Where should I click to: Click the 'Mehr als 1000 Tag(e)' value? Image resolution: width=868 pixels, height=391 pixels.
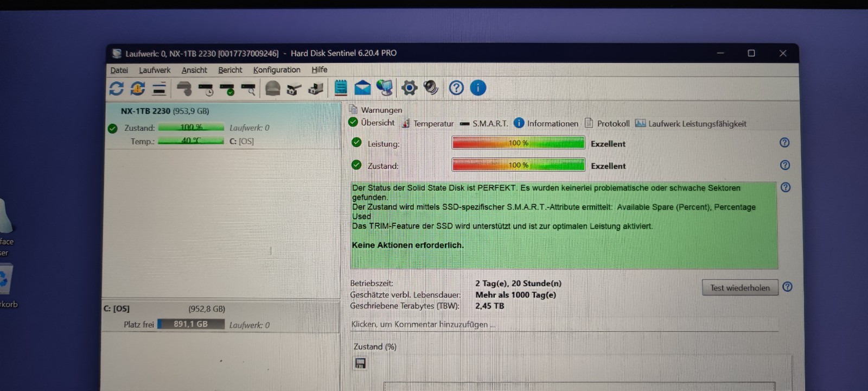[x=515, y=295]
